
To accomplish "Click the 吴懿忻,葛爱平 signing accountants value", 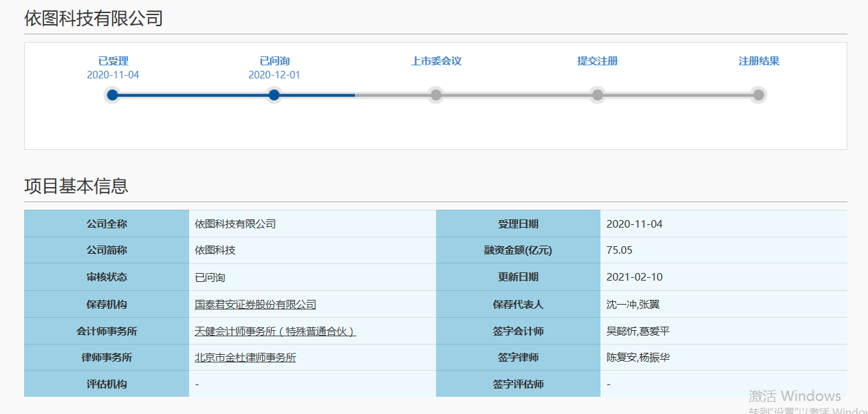I will [638, 331].
